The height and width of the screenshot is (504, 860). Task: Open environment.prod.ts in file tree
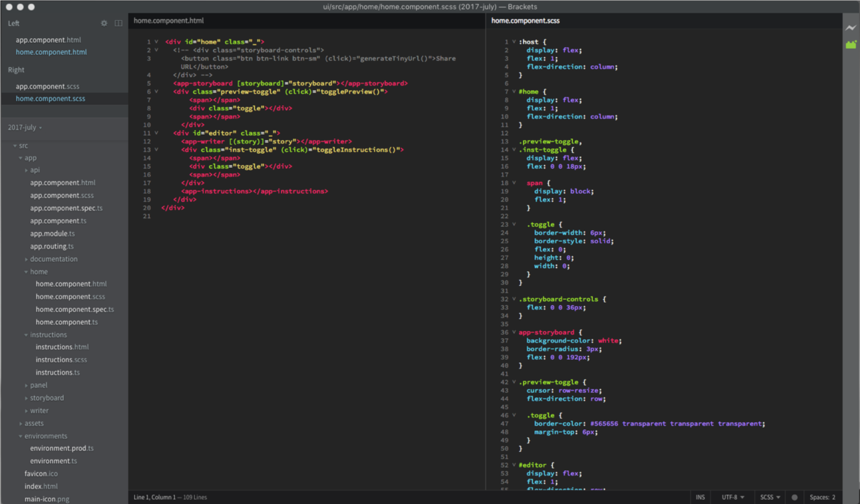62,448
